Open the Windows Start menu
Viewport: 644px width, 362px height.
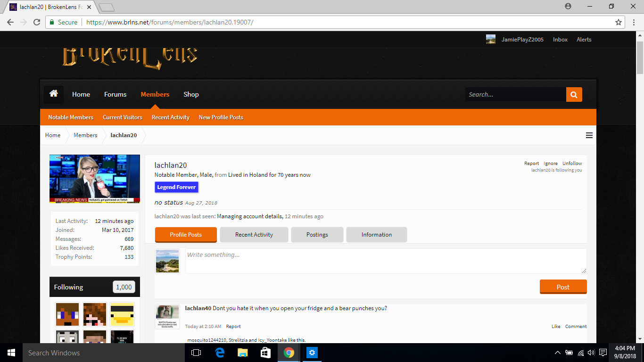coord(11,353)
